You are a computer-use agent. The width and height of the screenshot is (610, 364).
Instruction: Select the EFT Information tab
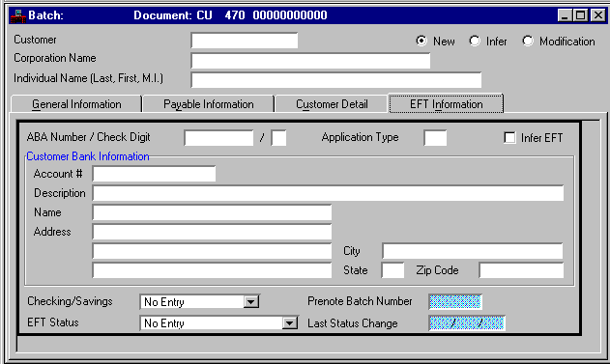pyautogui.click(x=447, y=103)
